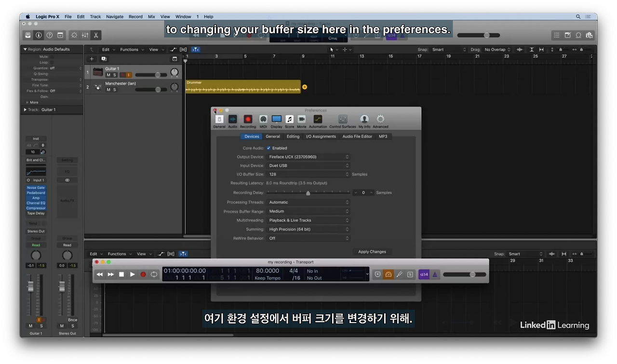
Task: Open Processing Threads dropdown
Action: pyautogui.click(x=308, y=202)
